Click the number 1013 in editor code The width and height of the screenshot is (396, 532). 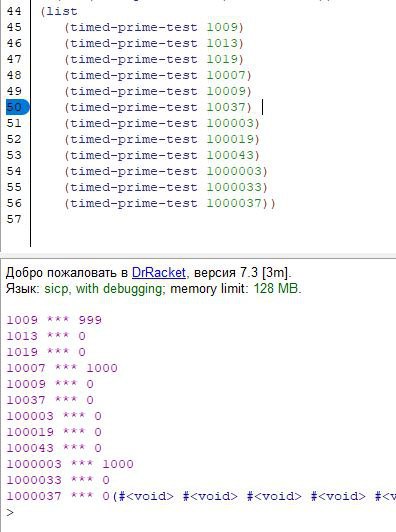pyautogui.click(x=223, y=43)
